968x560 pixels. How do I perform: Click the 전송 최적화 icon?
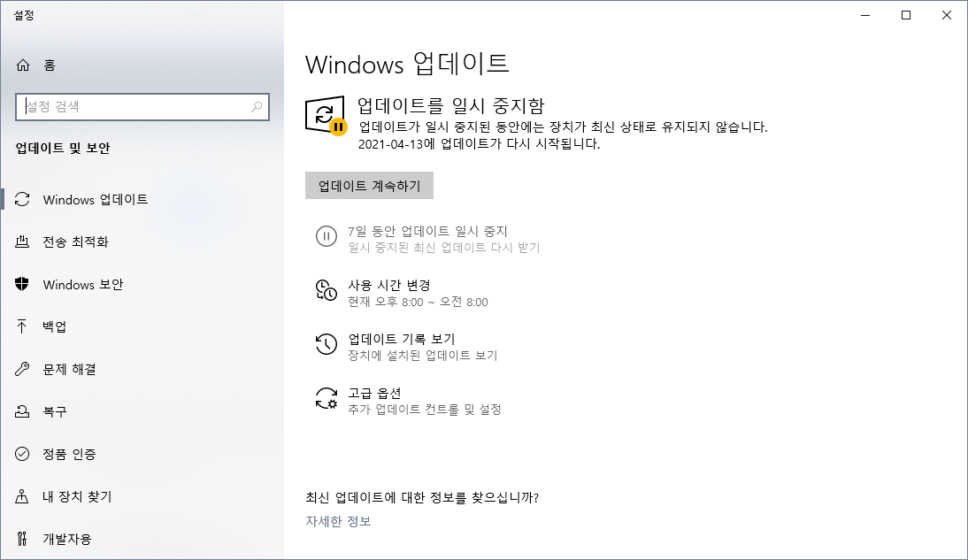coord(22,242)
